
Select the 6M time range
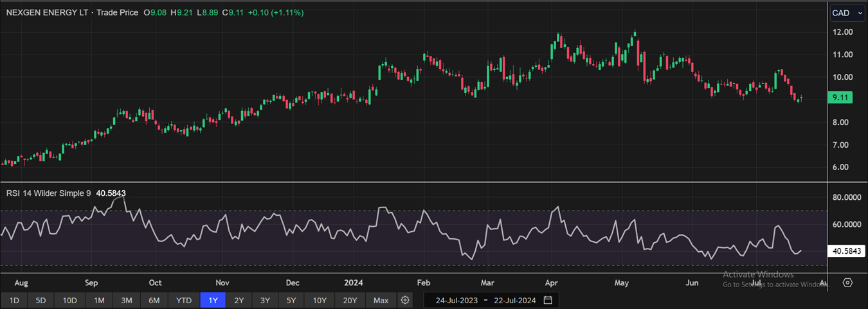click(154, 300)
